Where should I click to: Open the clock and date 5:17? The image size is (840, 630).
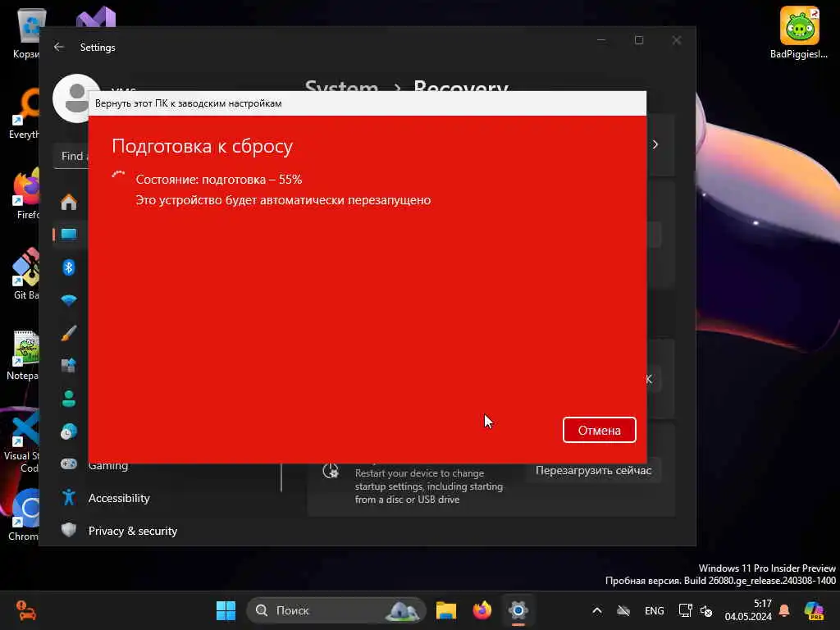pyautogui.click(x=748, y=610)
